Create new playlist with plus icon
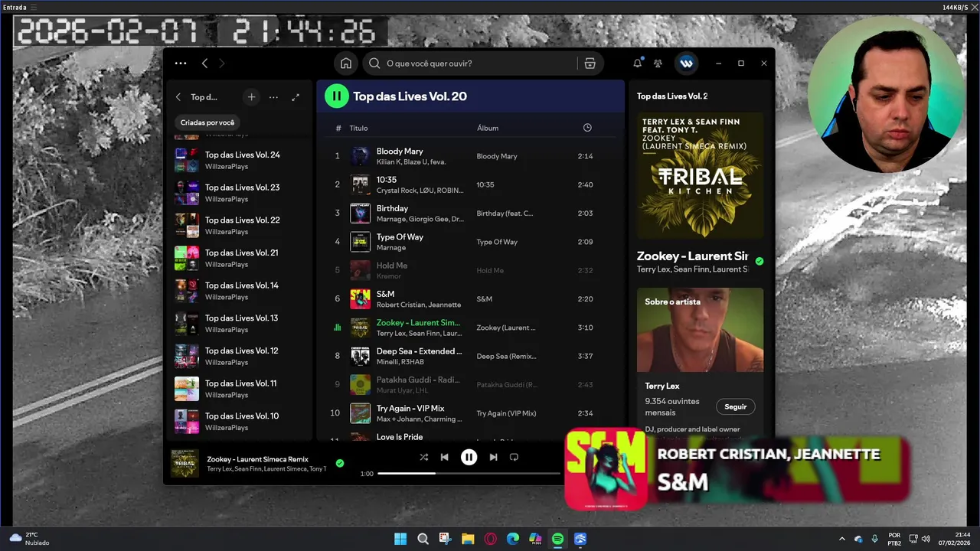 pos(251,97)
